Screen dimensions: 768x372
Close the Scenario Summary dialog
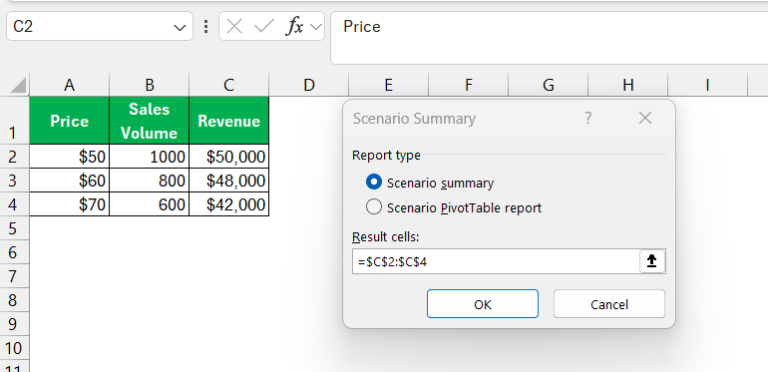[x=645, y=118]
